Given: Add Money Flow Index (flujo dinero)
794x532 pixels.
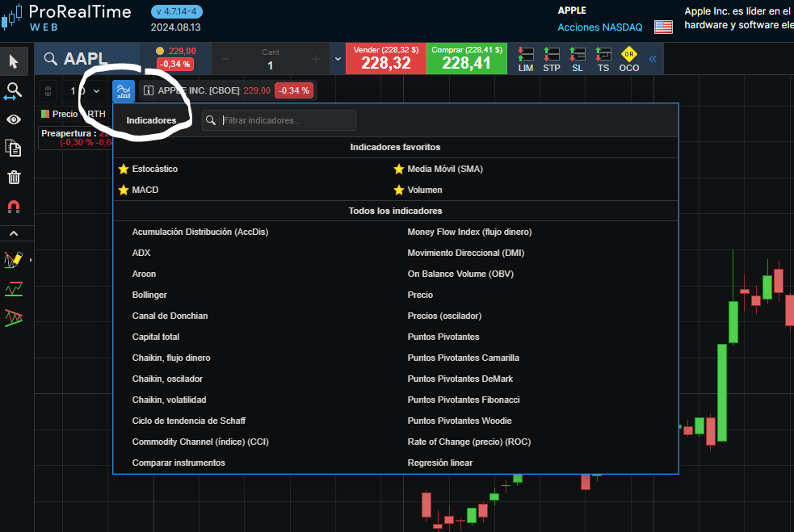Looking at the screenshot, I should (x=469, y=232).
